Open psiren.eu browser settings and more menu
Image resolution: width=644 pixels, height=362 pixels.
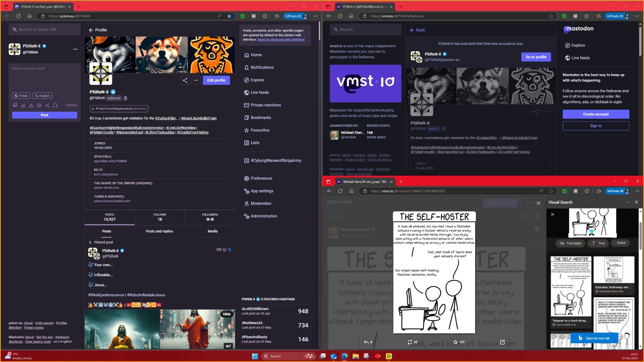315,16
